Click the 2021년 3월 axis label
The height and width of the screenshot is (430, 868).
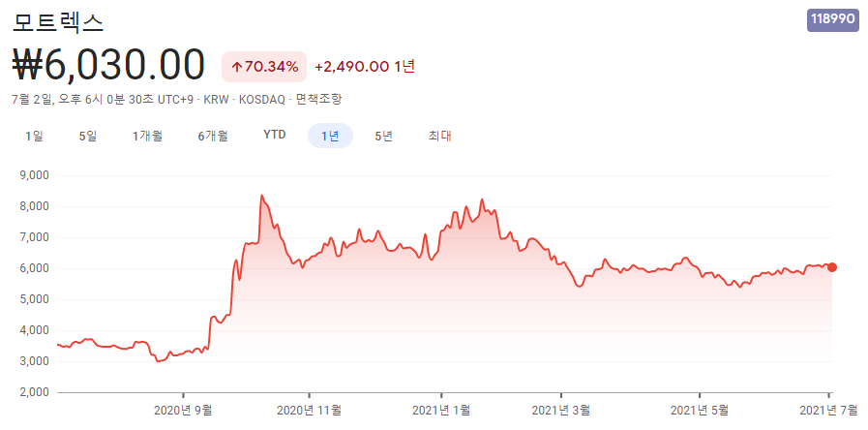tap(561, 411)
